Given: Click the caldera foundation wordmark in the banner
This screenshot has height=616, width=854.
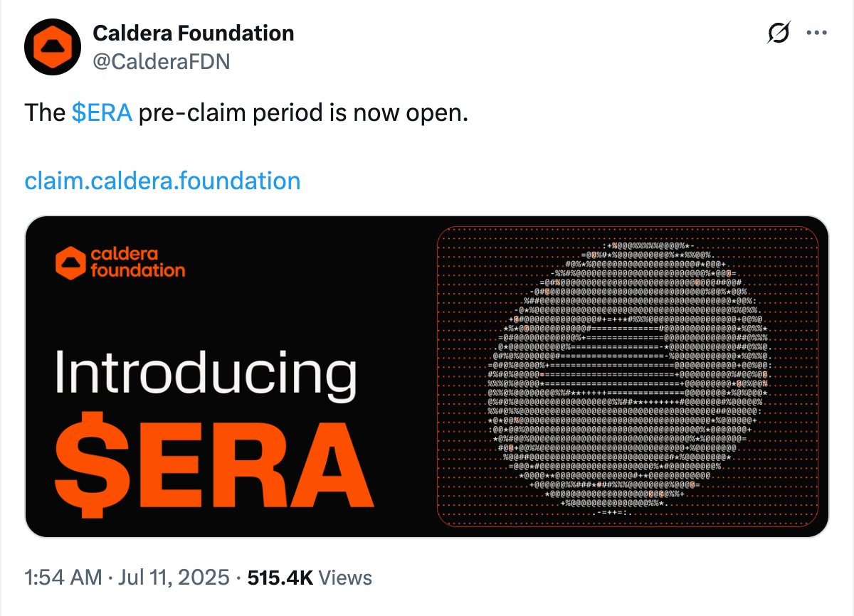Looking at the screenshot, I should pyautogui.click(x=137, y=262).
